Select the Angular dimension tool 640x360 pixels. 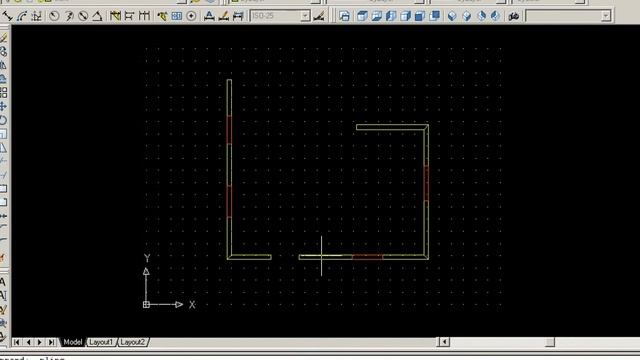point(97,16)
